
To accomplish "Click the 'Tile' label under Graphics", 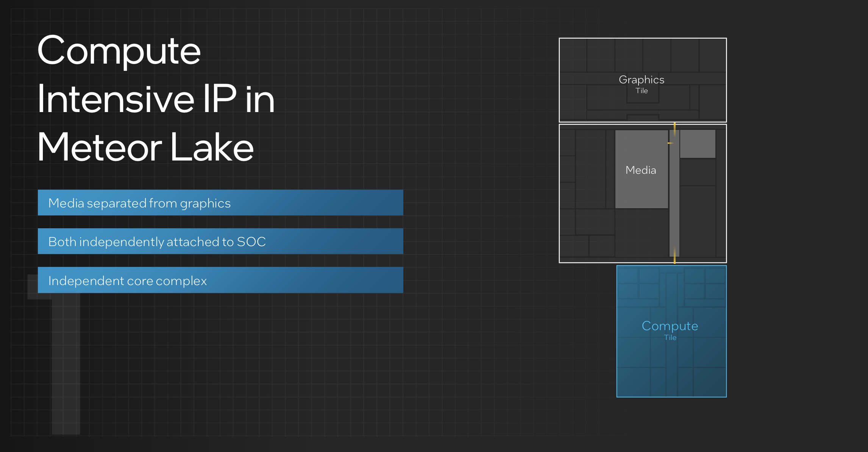I will click(x=642, y=91).
